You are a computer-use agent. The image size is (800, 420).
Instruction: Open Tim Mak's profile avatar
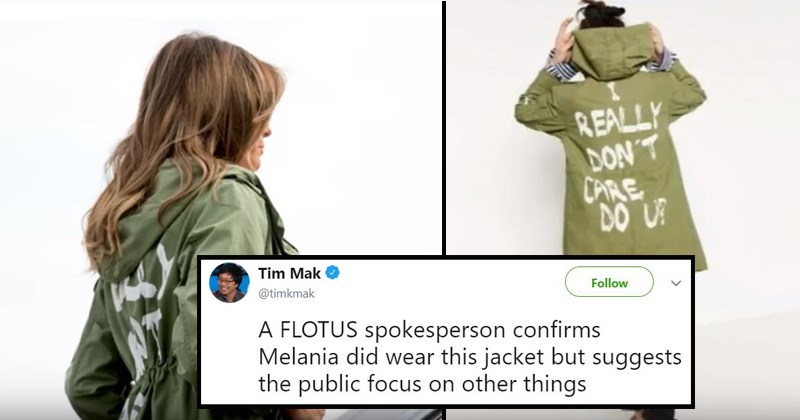230,283
